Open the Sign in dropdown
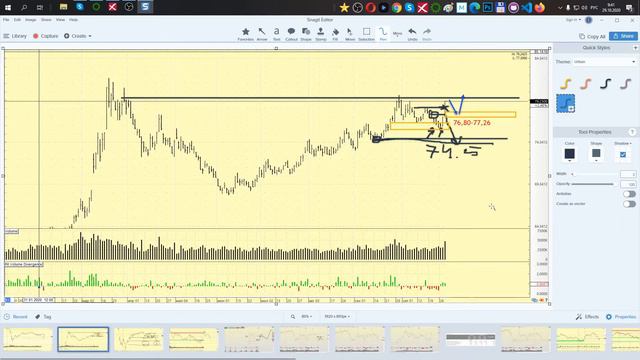640x360 pixels. click(x=573, y=20)
